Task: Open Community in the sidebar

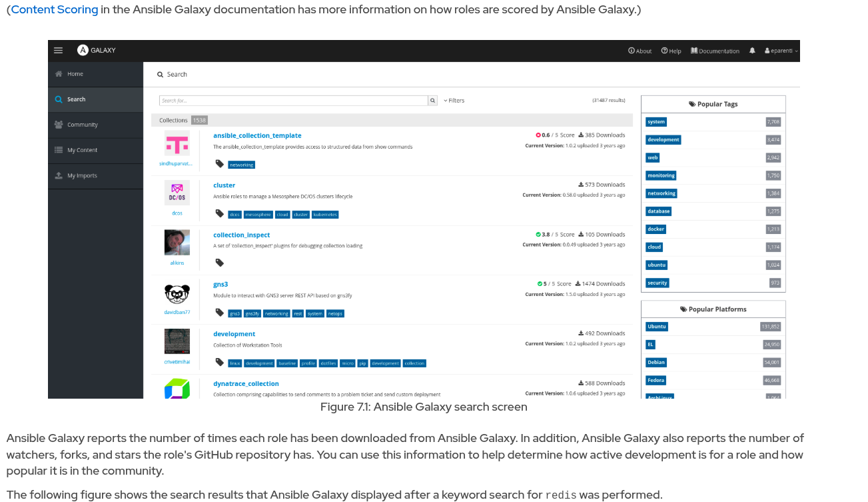Action: pyautogui.click(x=82, y=125)
